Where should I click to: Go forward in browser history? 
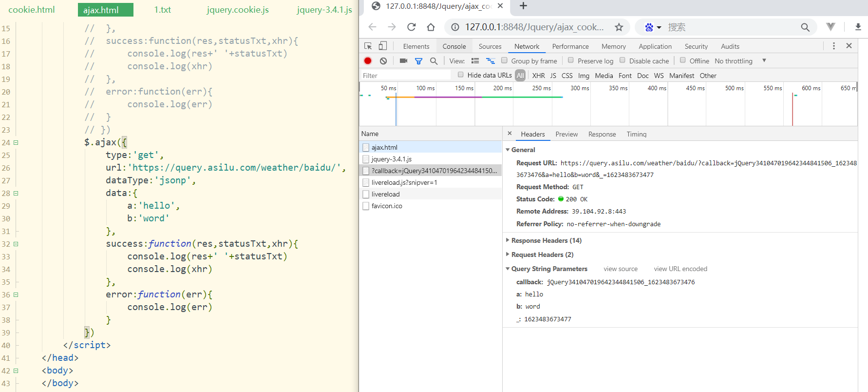392,27
